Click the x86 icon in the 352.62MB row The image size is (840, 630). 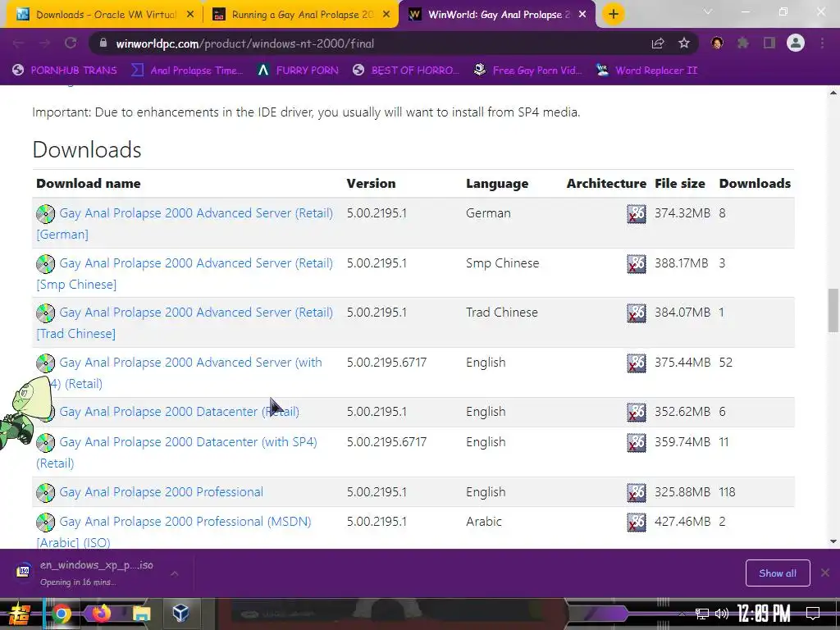click(x=637, y=413)
